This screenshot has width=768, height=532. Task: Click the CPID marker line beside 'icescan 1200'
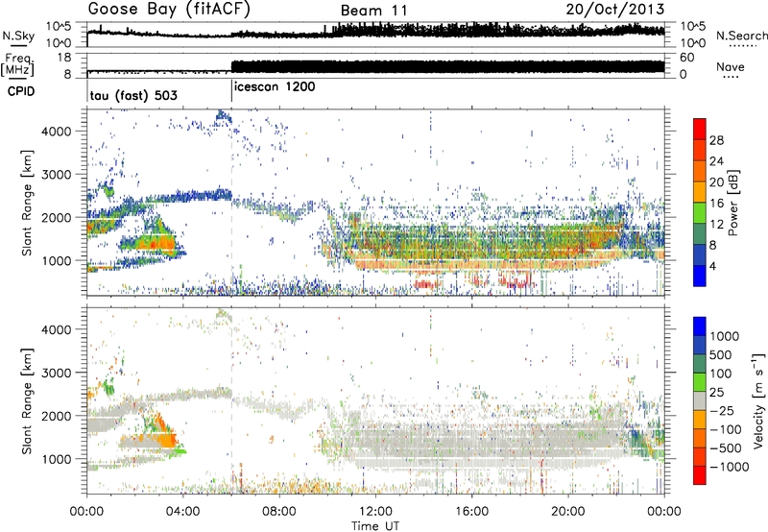(x=231, y=90)
